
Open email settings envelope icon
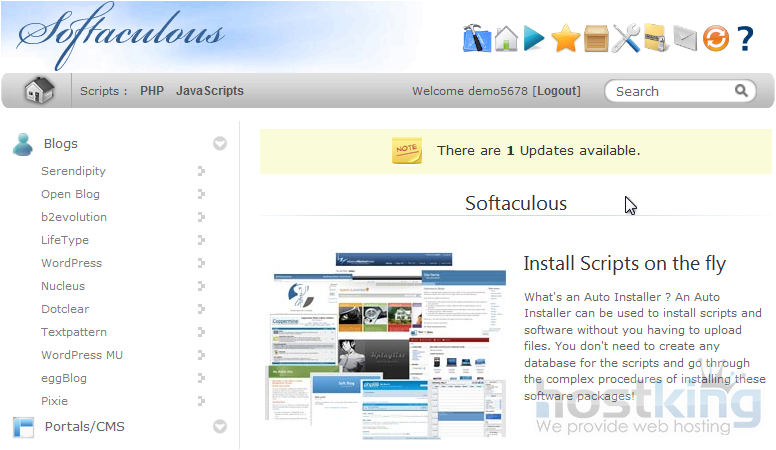[x=684, y=38]
